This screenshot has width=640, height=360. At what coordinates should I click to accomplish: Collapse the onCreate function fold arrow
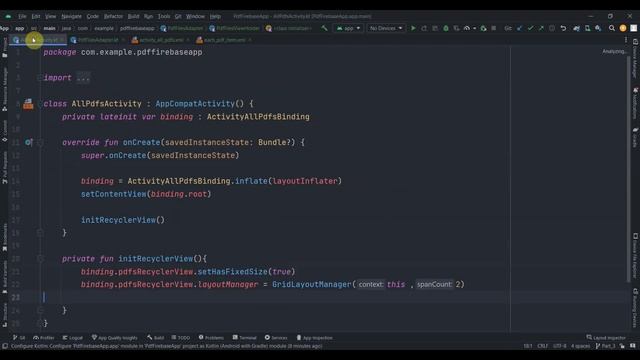(x=40, y=142)
